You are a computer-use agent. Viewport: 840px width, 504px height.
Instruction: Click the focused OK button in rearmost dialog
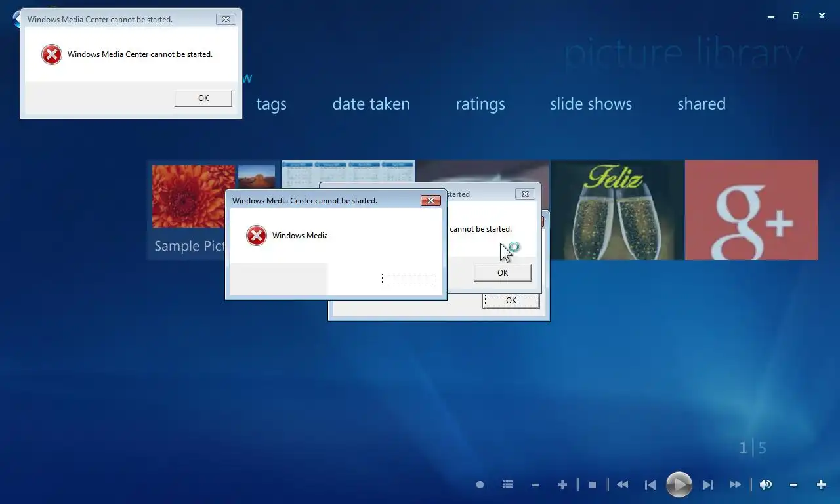coord(511,301)
